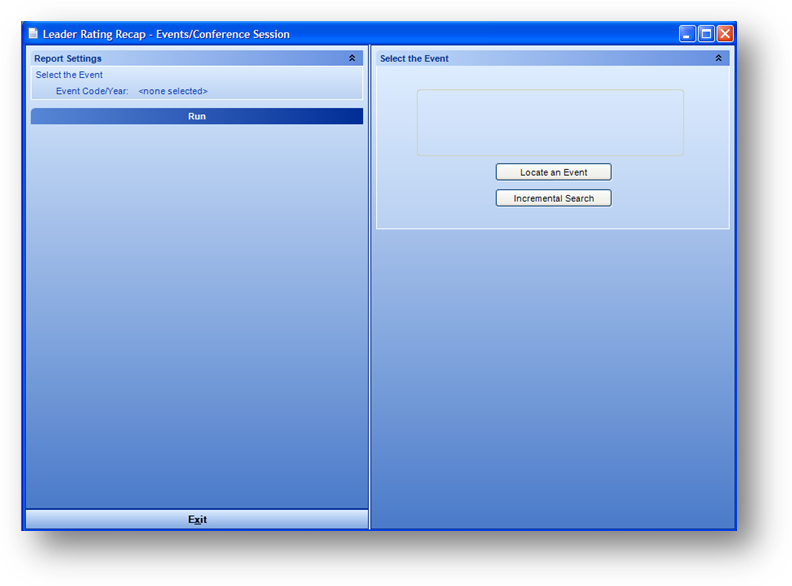This screenshot has height=586, width=792.
Task: Maximize the Leader Rating Recap window
Action: pyautogui.click(x=706, y=34)
